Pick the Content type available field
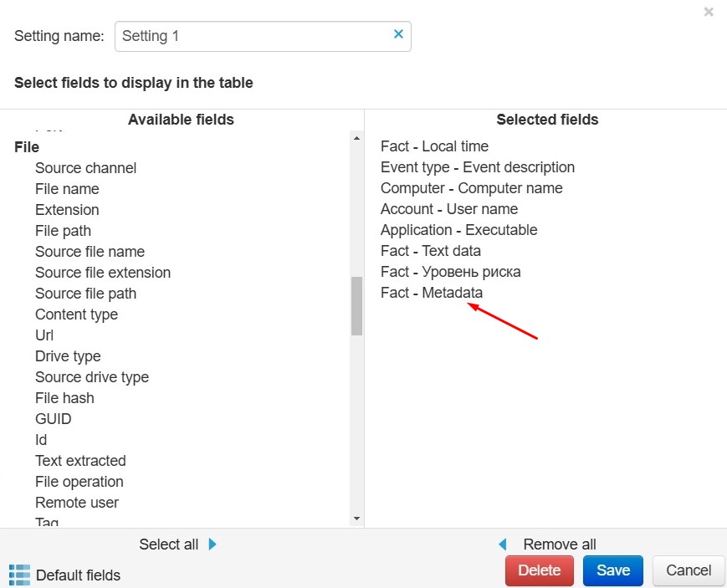The width and height of the screenshot is (727, 588). tap(76, 314)
